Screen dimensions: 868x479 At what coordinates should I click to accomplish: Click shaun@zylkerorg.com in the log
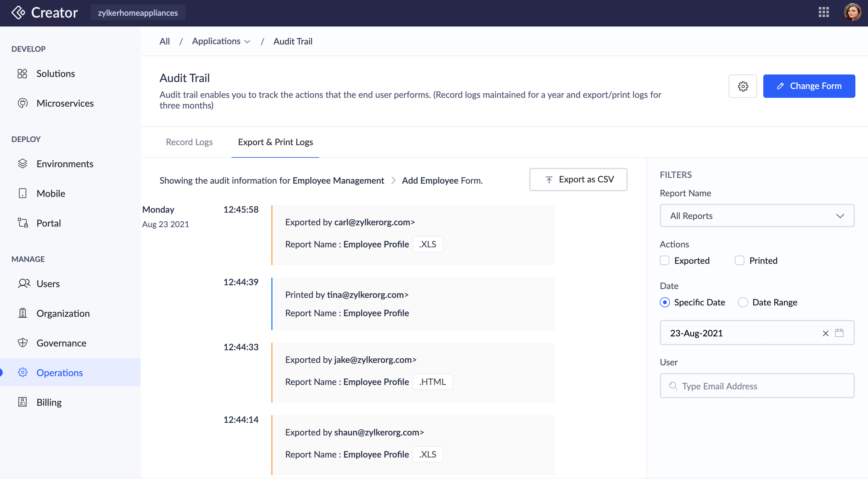coord(376,432)
